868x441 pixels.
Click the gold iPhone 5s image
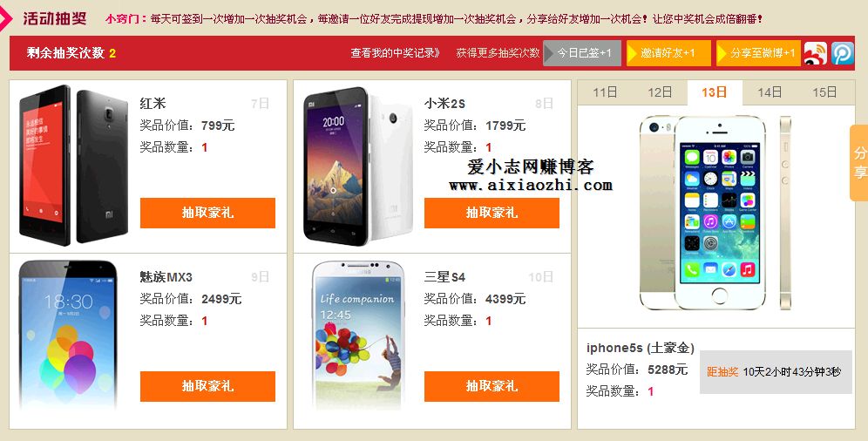pyautogui.click(x=715, y=213)
